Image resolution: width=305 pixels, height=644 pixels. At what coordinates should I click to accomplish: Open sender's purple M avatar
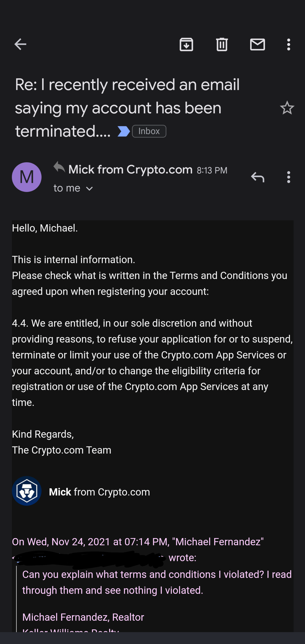tap(27, 177)
